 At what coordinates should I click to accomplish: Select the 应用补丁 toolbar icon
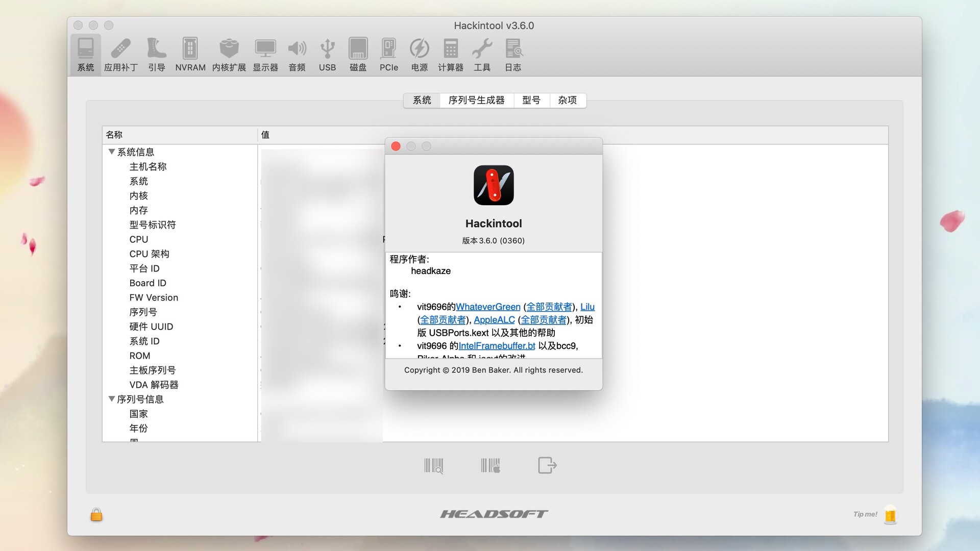coord(120,54)
